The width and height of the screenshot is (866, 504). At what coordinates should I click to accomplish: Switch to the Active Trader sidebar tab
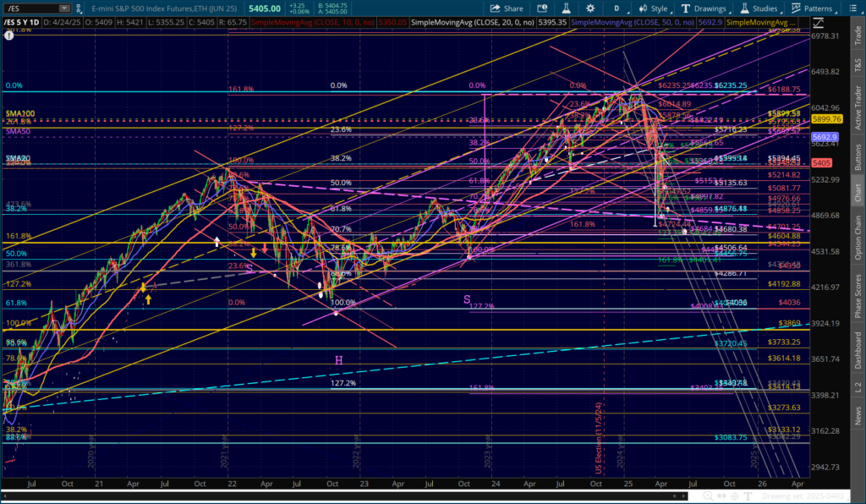pos(858,107)
